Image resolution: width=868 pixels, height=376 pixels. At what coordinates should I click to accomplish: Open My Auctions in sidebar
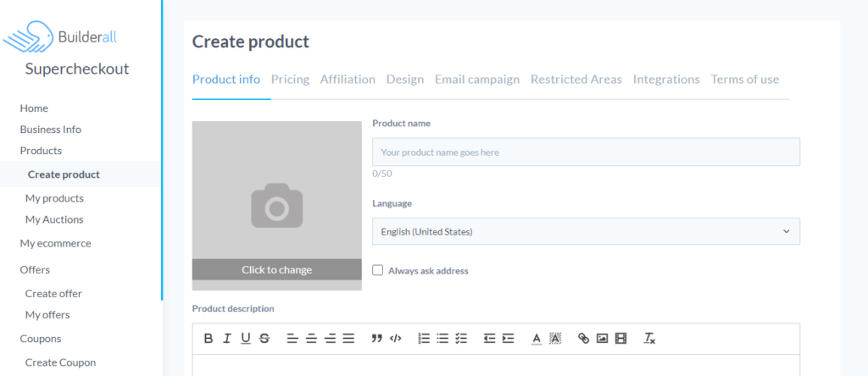pyautogui.click(x=54, y=219)
